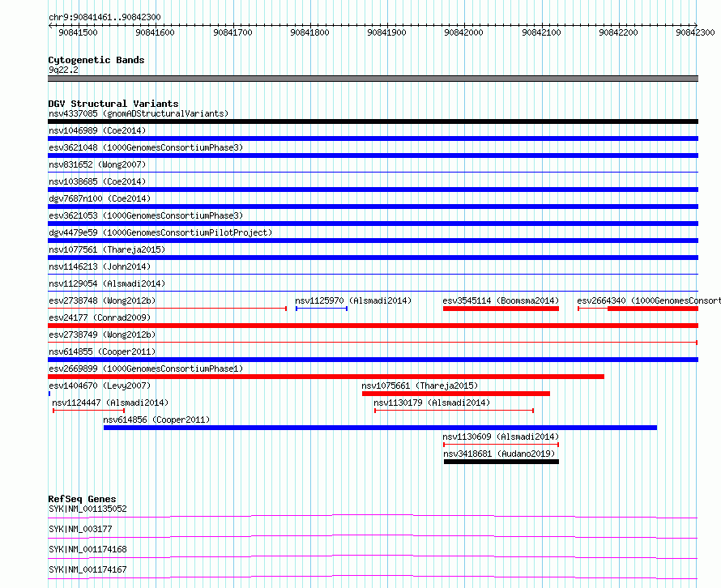721x588 pixels.
Task: Select the nsv1077561 (Thareja2015) label
Action: point(107,249)
